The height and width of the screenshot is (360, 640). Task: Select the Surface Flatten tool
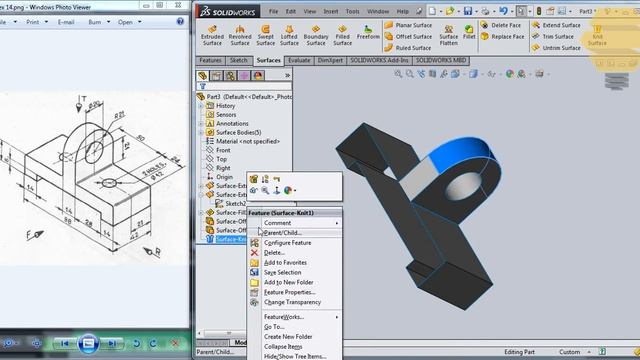tap(448, 35)
